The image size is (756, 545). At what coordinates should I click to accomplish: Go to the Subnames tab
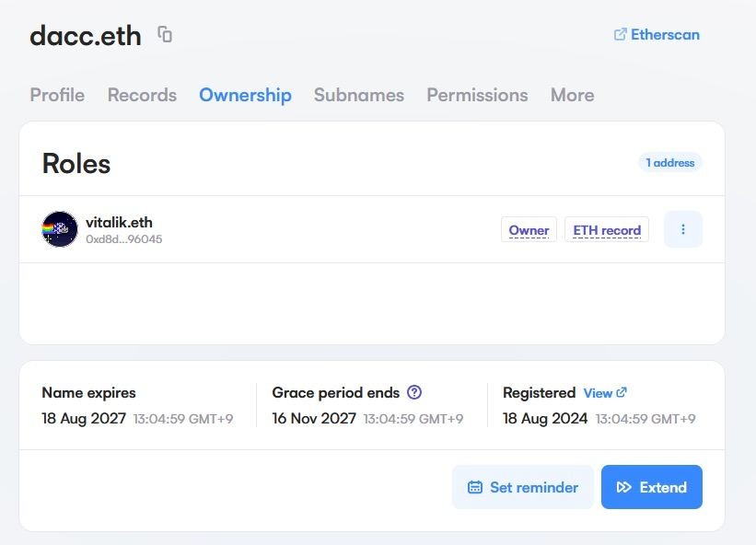pyautogui.click(x=359, y=95)
